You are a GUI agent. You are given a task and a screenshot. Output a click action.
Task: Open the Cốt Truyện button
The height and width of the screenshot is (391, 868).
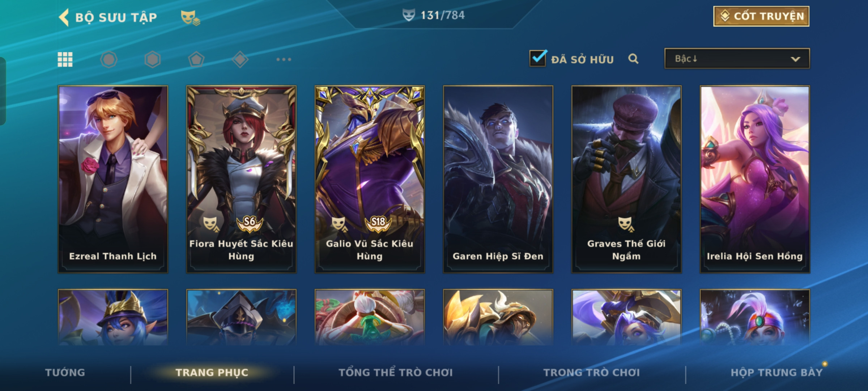(761, 16)
